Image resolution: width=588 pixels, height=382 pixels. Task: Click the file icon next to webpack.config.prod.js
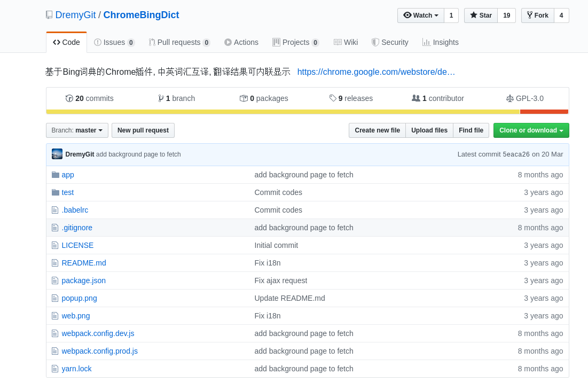click(55, 351)
